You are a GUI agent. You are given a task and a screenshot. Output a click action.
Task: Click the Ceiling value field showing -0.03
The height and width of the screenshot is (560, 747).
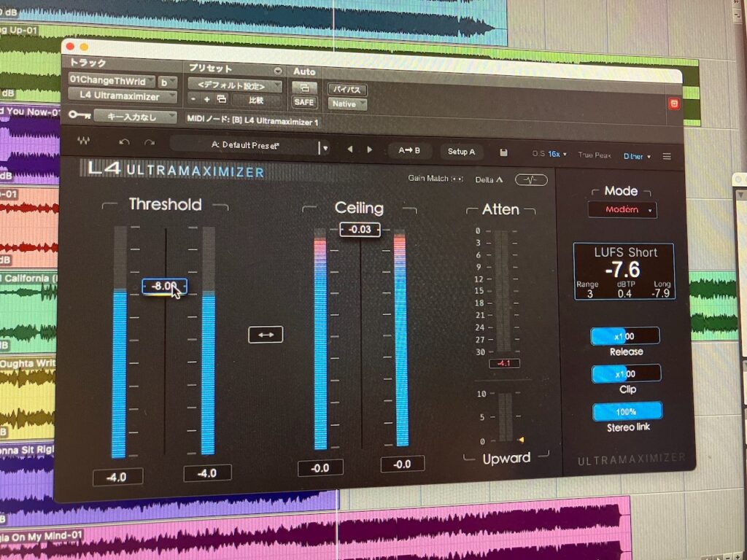tap(360, 230)
